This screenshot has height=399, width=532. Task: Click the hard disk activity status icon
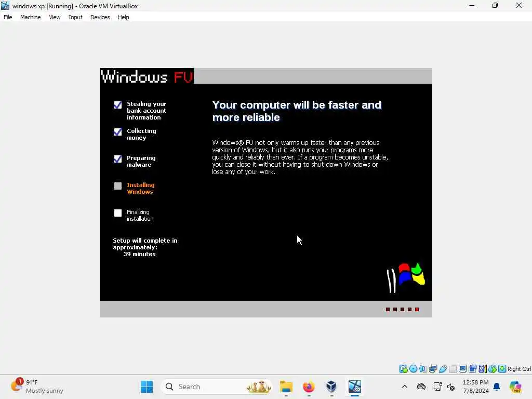click(403, 368)
